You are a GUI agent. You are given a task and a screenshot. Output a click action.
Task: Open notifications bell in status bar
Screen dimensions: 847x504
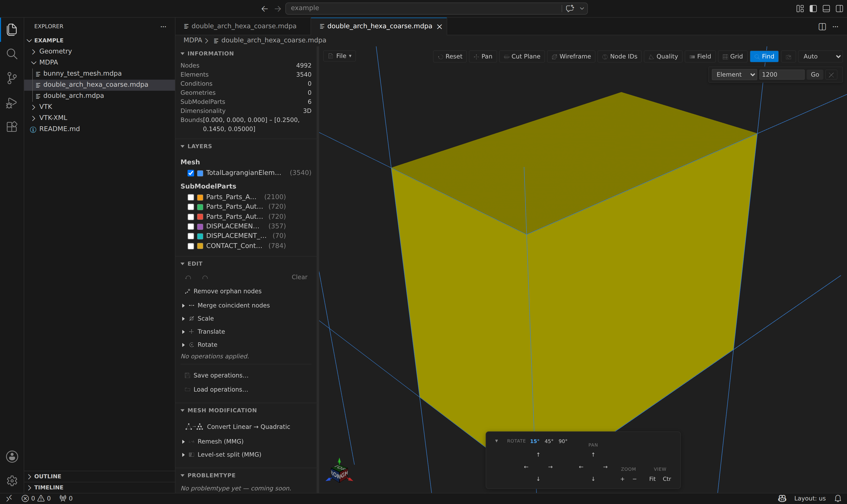(838, 498)
